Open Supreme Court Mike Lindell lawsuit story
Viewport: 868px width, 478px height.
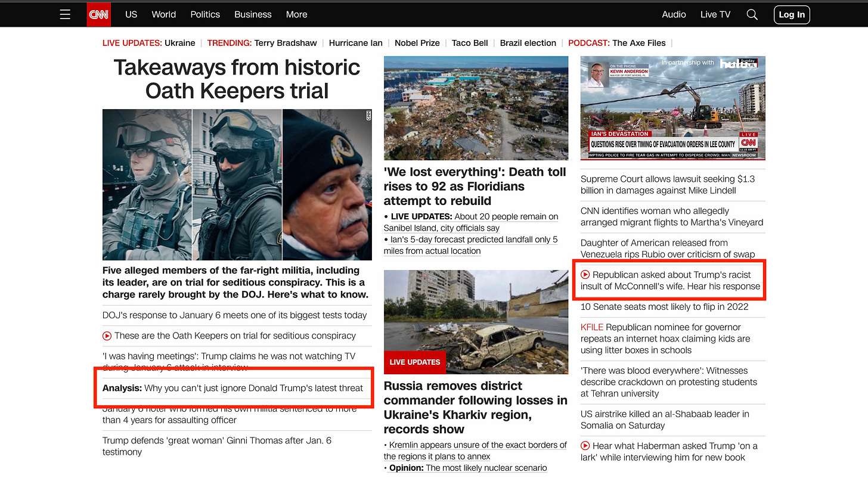pyautogui.click(x=668, y=185)
